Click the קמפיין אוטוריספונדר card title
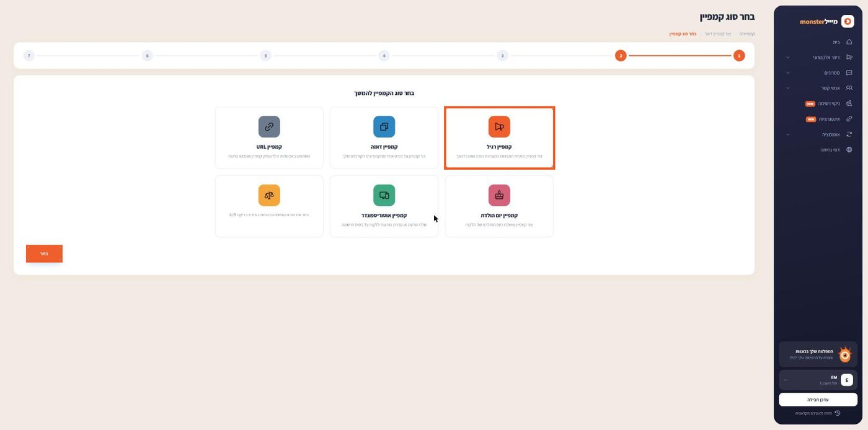Screen dimensions: 868x430 (384, 216)
